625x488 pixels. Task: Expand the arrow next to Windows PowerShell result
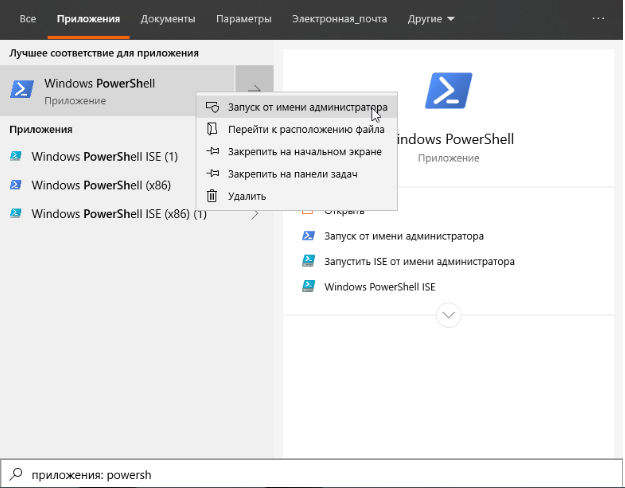click(x=254, y=91)
